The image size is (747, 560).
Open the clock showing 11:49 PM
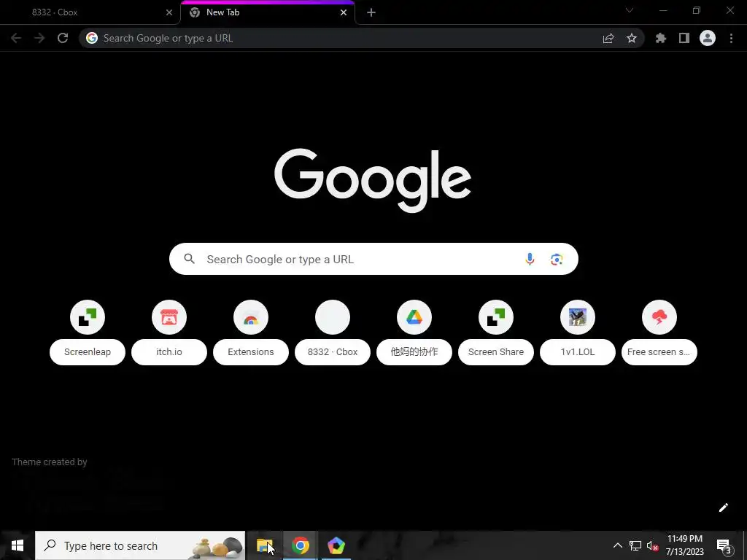click(684, 545)
